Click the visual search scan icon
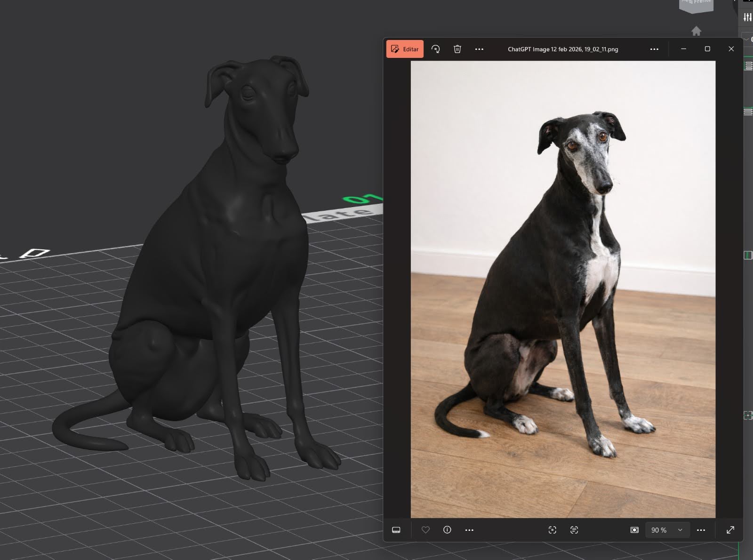This screenshot has width=753, height=560. [553, 530]
